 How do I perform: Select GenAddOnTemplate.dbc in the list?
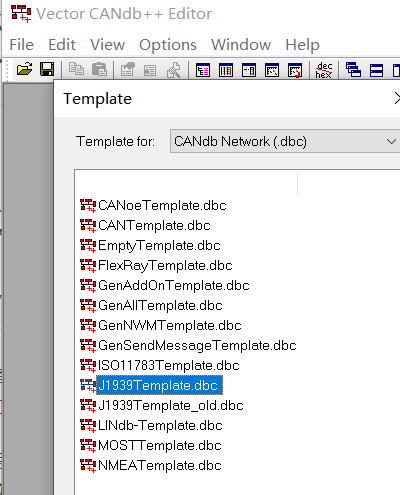pyautogui.click(x=174, y=285)
